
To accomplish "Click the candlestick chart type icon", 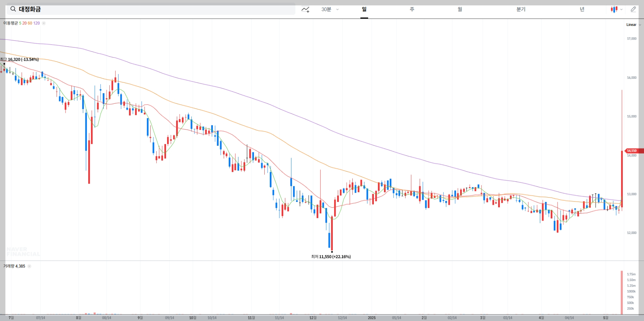I will (614, 9).
